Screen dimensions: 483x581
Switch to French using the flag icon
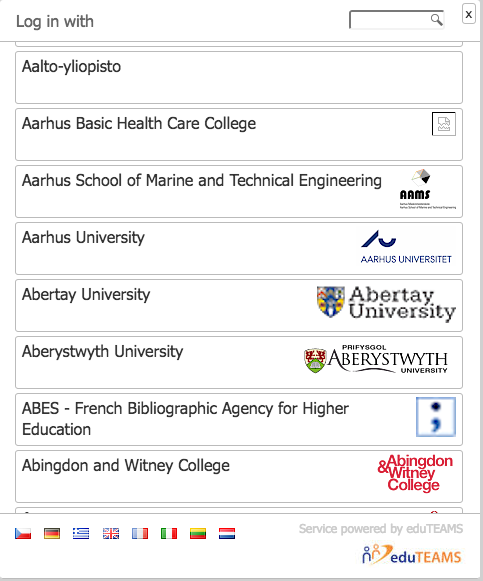click(140, 534)
